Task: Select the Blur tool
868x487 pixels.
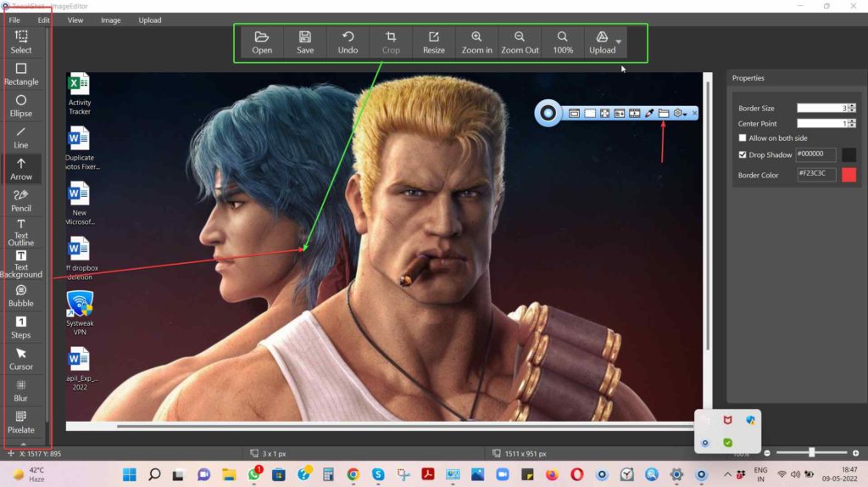Action: click(x=21, y=390)
